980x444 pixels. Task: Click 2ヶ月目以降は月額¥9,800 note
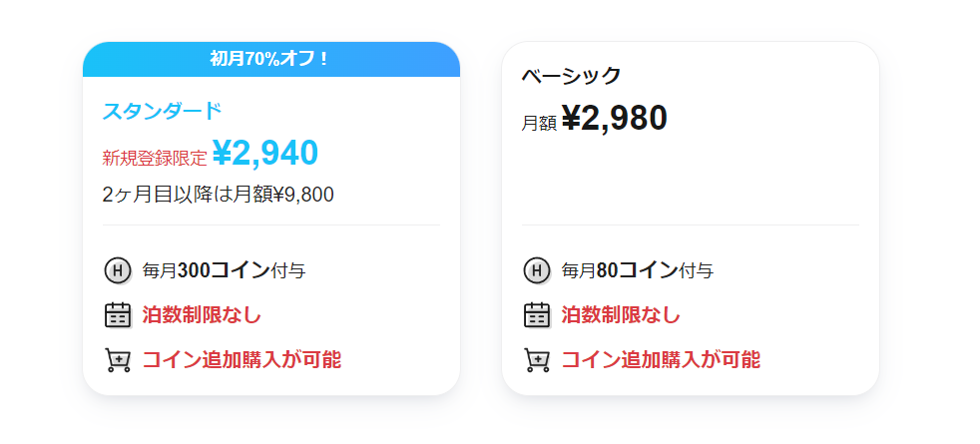[219, 195]
